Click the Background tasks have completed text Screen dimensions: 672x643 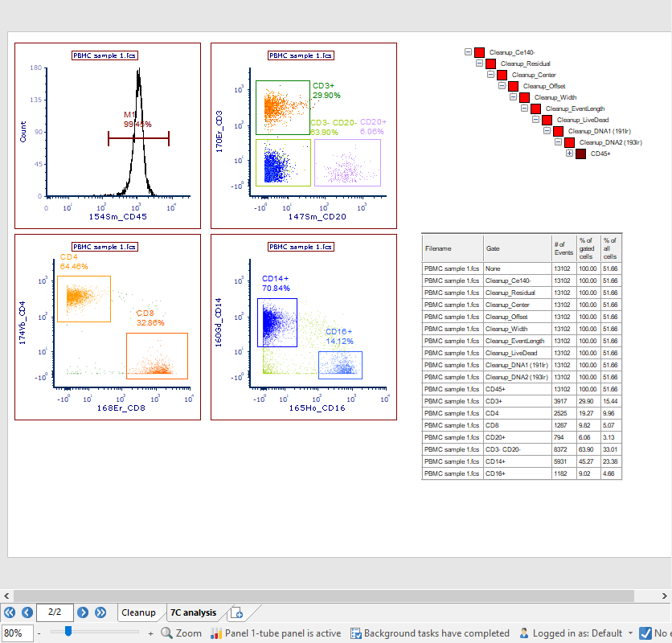pyautogui.click(x=436, y=633)
